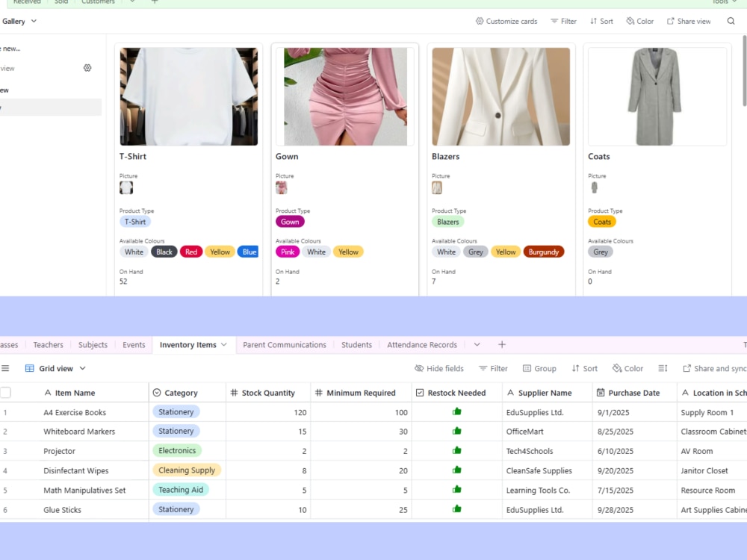Viewport: 747px width, 560px height.
Task: Open Color in the Gallery toolbar
Action: tap(640, 21)
